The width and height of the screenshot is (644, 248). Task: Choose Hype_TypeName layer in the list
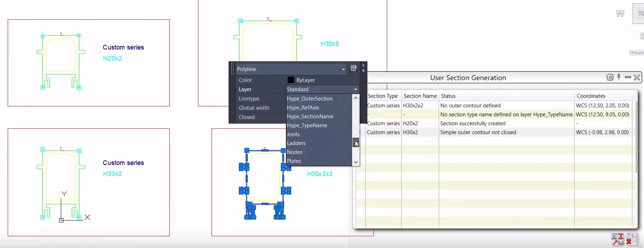pyautogui.click(x=307, y=125)
